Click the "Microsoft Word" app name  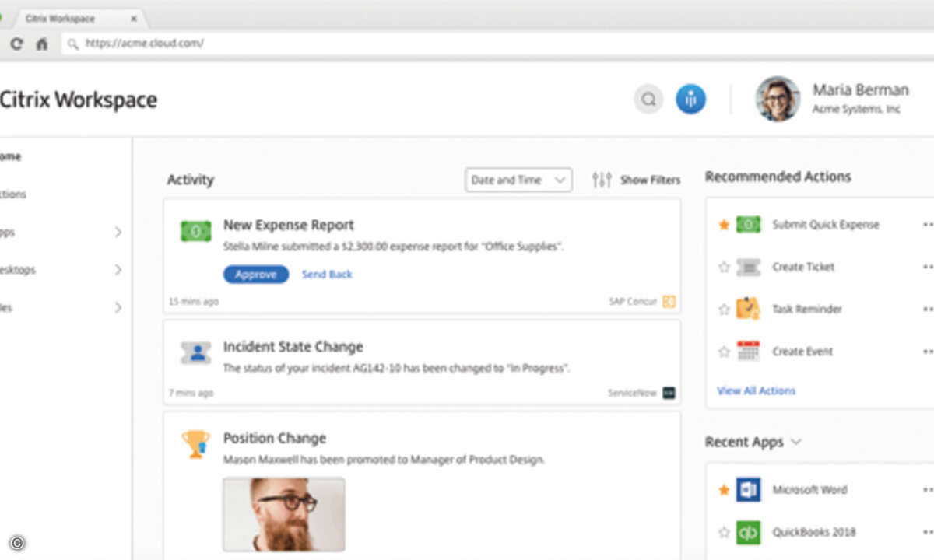tap(809, 490)
